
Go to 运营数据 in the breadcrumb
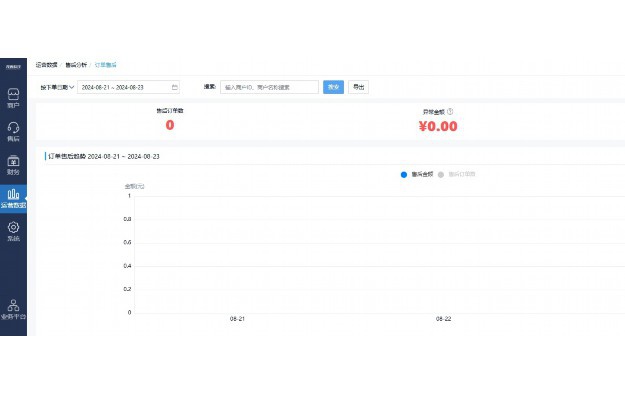pos(46,65)
